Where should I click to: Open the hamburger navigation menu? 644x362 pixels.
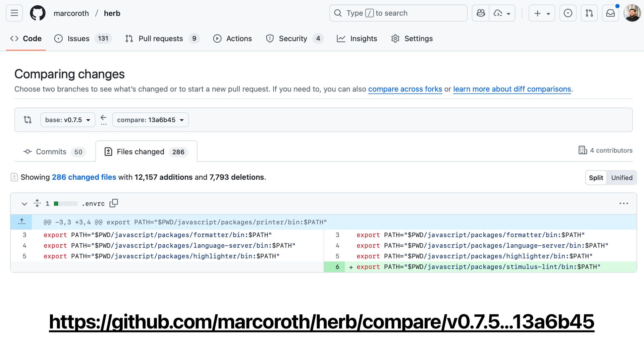(x=14, y=13)
